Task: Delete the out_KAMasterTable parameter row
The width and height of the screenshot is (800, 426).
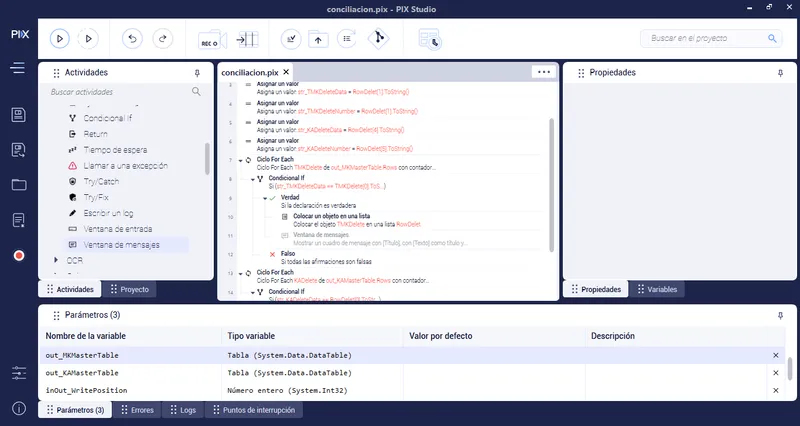Action: click(x=776, y=373)
